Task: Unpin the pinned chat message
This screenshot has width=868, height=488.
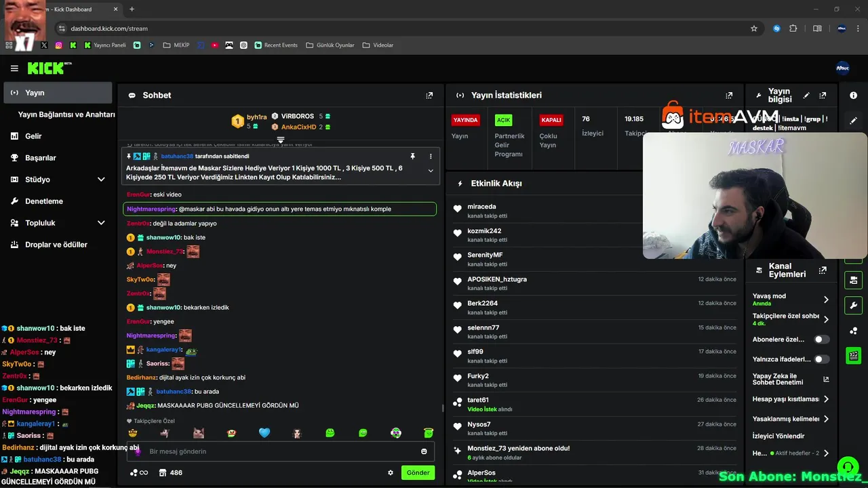Action: coord(412,157)
